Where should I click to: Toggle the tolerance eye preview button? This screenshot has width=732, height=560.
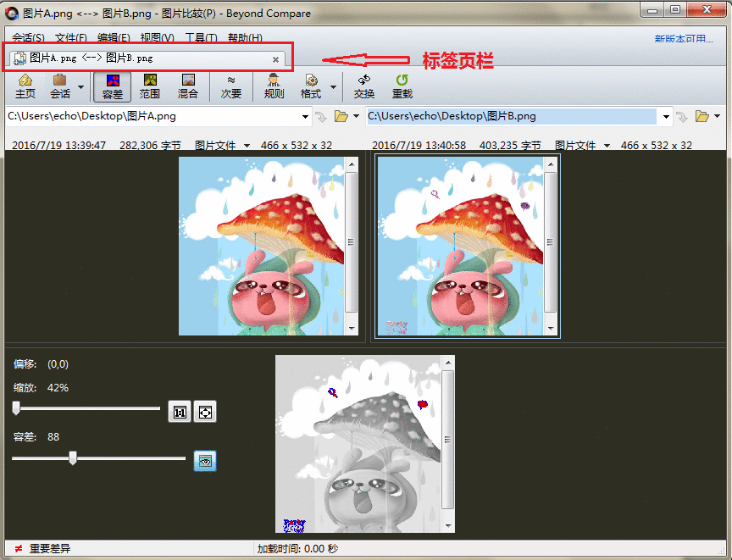(205, 461)
